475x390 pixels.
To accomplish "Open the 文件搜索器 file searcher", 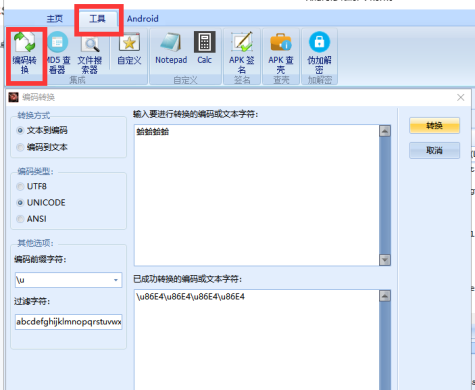I will [x=90, y=53].
